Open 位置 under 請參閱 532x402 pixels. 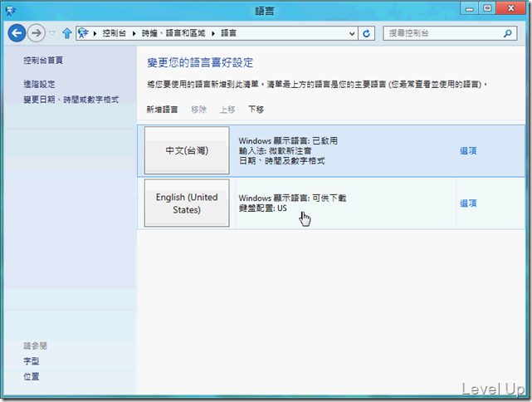32,376
